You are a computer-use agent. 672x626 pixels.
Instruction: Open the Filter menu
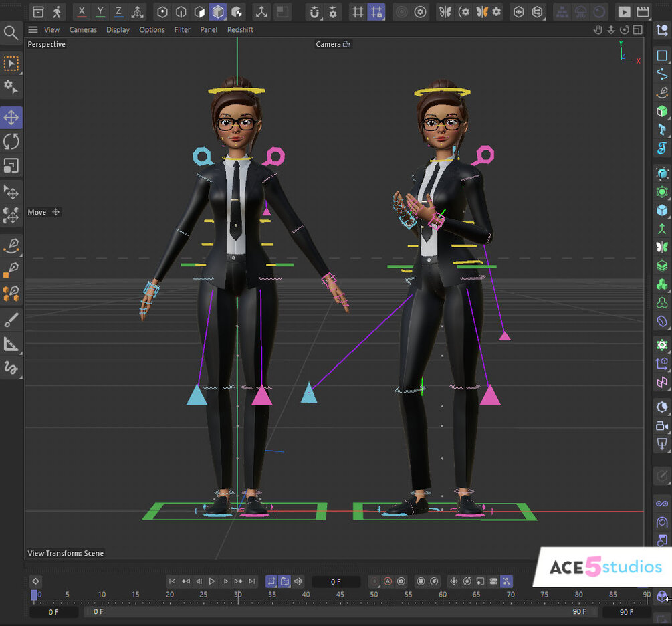[182, 29]
